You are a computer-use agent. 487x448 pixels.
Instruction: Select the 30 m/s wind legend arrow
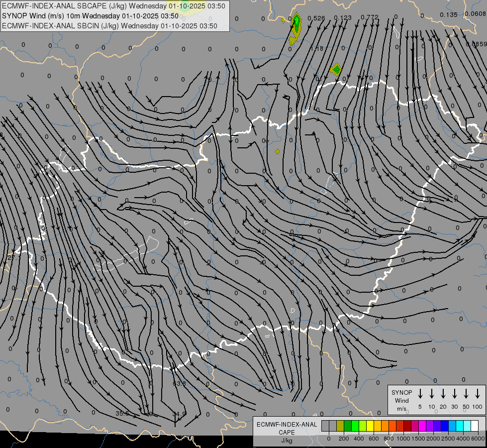455,394
